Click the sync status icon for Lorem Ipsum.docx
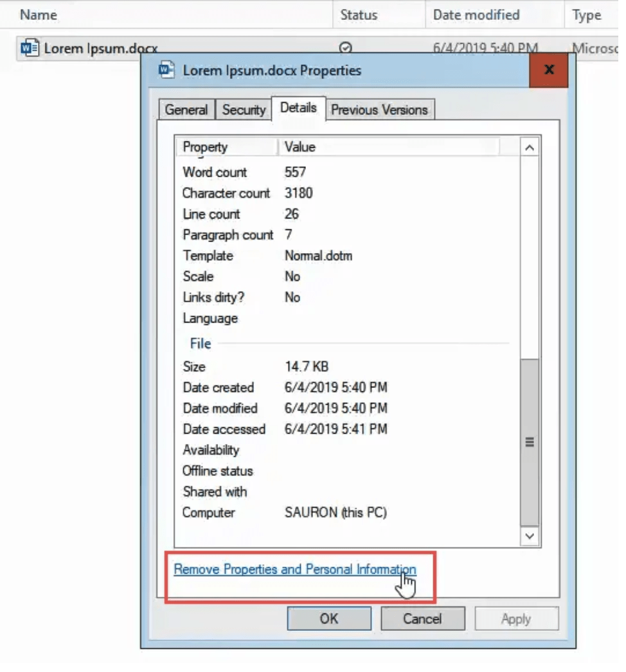The image size is (626, 672). point(346,48)
